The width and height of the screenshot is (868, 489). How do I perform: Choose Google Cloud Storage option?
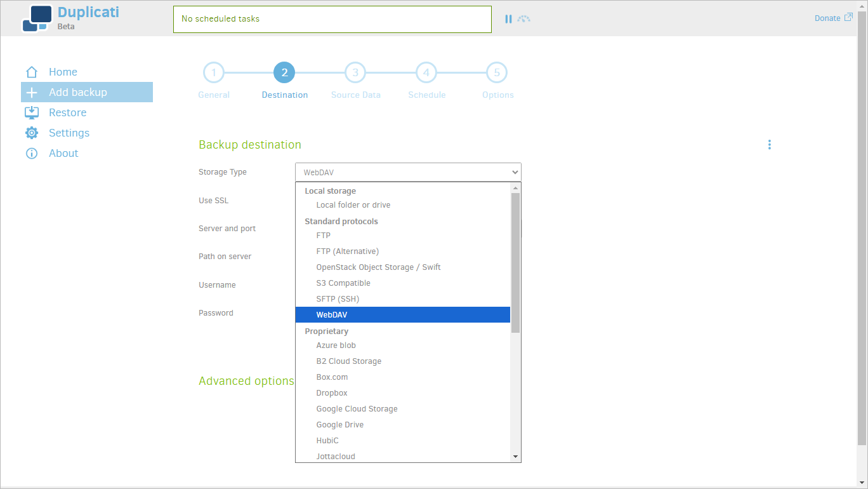tap(403, 409)
